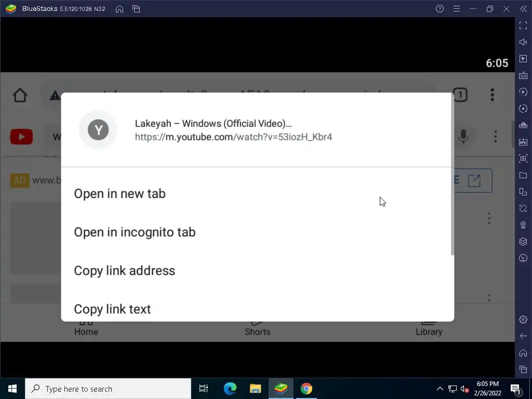
Task: Click the BlueStacks cursor lock icon
Action: [523, 59]
